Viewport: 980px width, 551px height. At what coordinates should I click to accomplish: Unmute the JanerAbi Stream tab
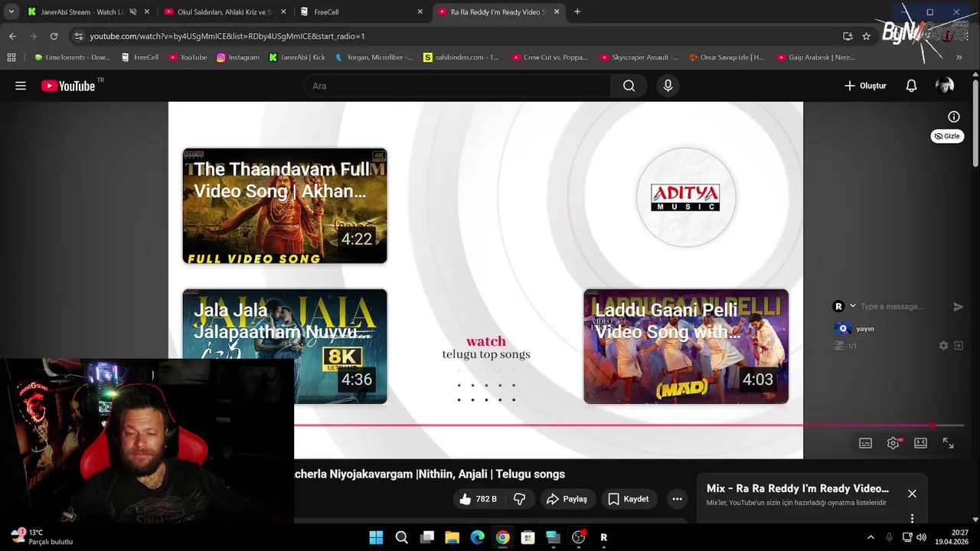point(132,11)
